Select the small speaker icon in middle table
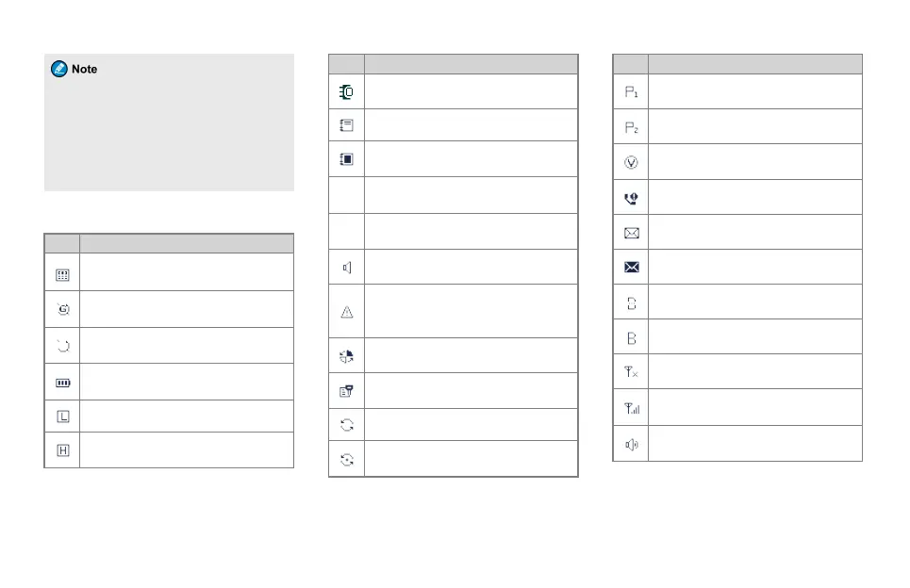The image size is (910, 588). pyautogui.click(x=346, y=268)
